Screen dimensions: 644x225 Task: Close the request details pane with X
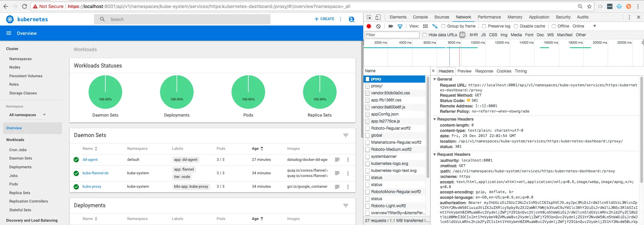click(x=433, y=71)
